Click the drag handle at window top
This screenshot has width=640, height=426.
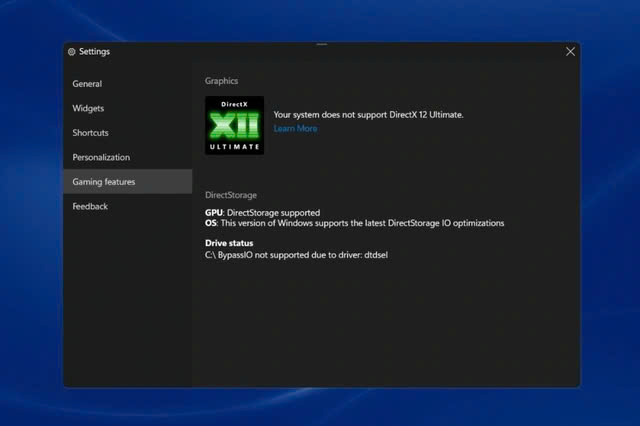pos(321,44)
